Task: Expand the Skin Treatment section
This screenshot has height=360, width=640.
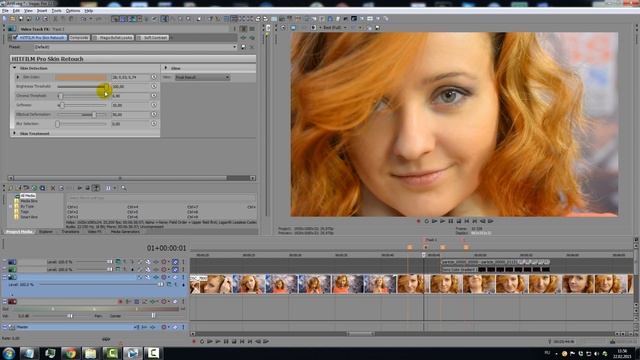Action: [x=15, y=133]
